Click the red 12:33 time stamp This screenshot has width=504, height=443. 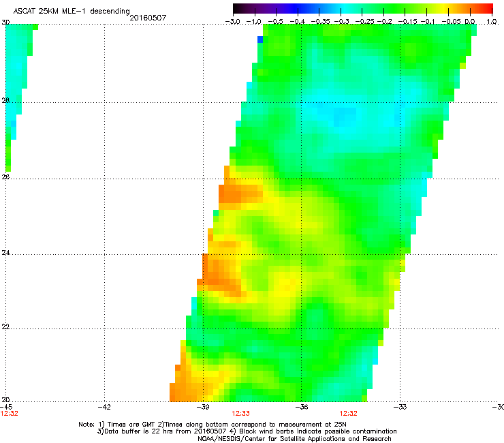[x=240, y=414]
